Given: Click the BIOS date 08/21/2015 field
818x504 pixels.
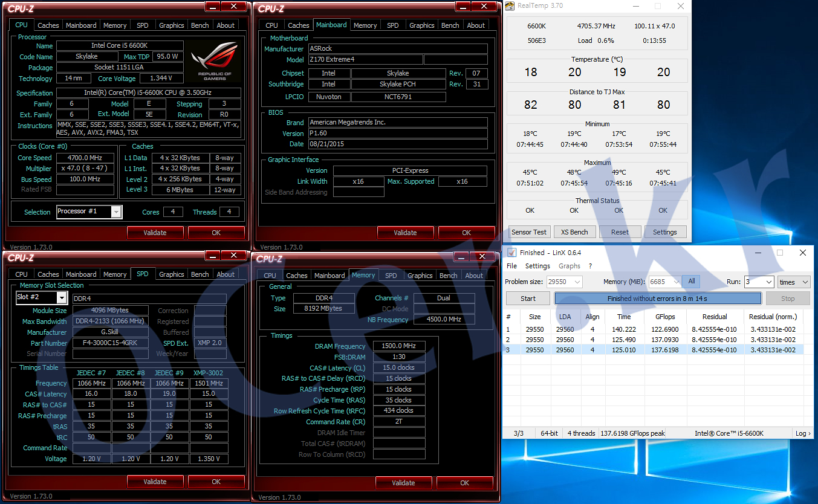Looking at the screenshot, I should coord(397,144).
